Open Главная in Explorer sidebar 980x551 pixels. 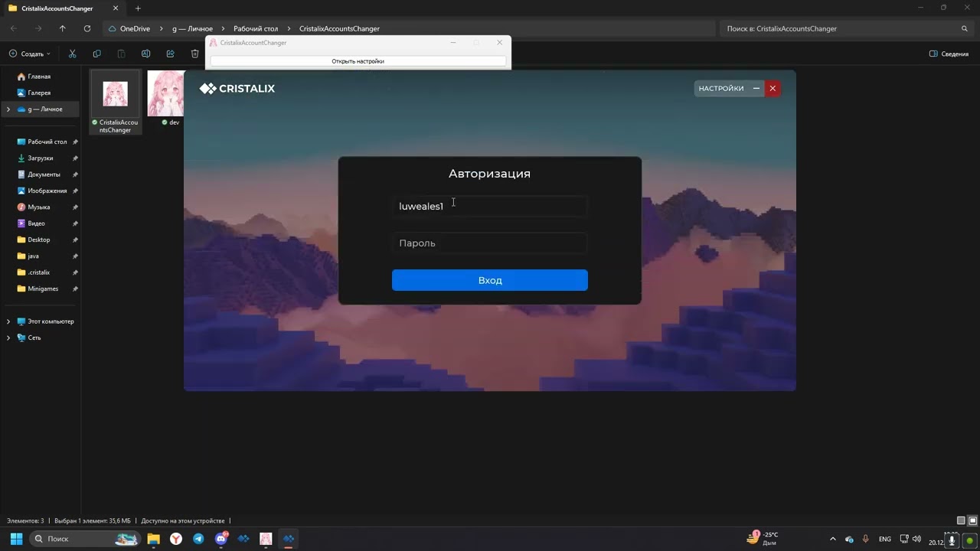[39, 77]
